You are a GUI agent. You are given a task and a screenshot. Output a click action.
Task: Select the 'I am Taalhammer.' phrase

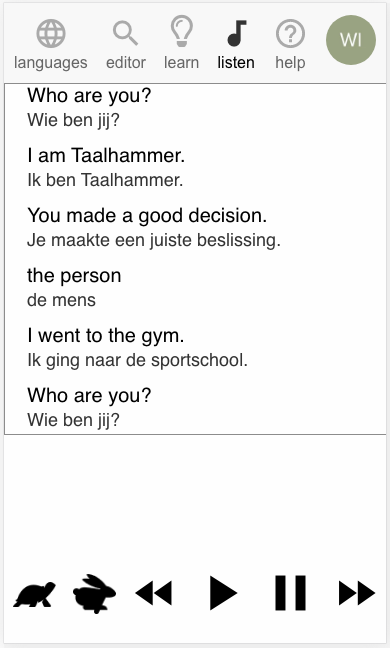(x=106, y=155)
